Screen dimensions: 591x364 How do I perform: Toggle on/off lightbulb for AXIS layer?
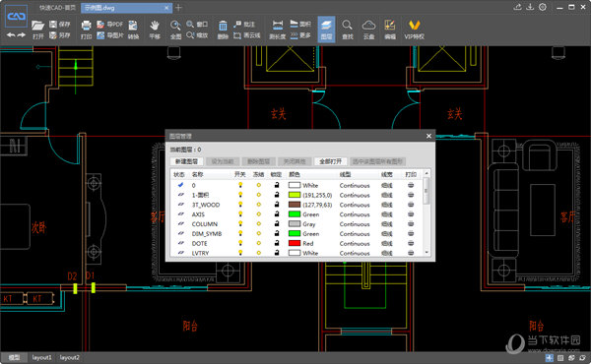pos(240,214)
